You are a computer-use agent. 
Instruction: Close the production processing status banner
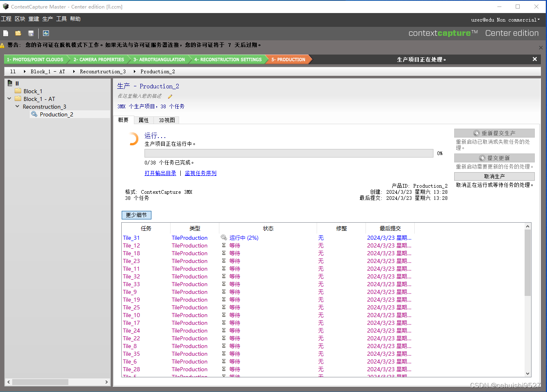click(x=535, y=59)
